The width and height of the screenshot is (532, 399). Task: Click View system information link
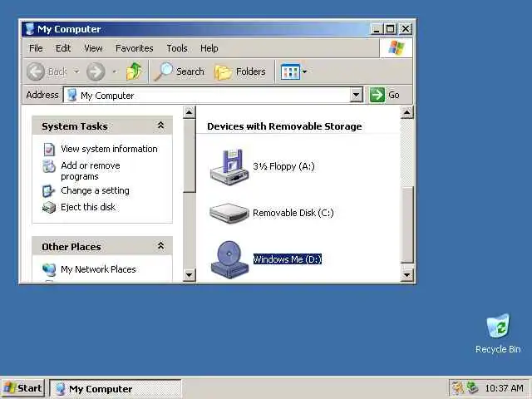pos(109,149)
